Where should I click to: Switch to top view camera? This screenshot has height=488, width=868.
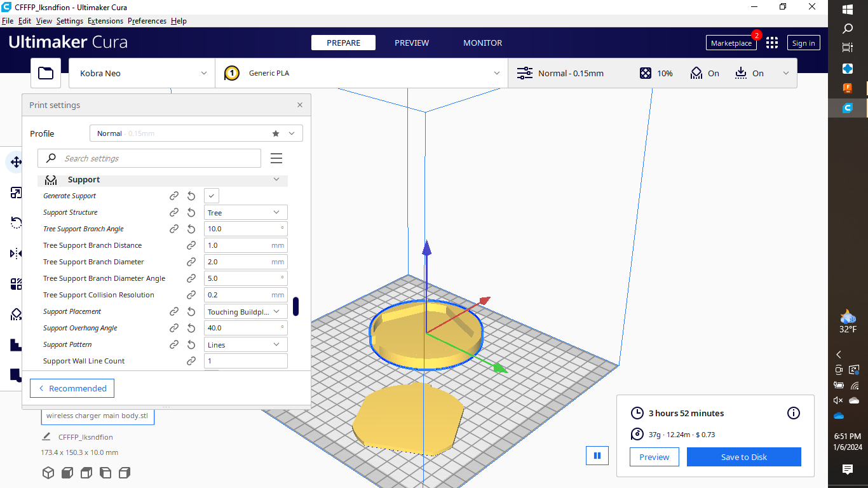(x=86, y=472)
